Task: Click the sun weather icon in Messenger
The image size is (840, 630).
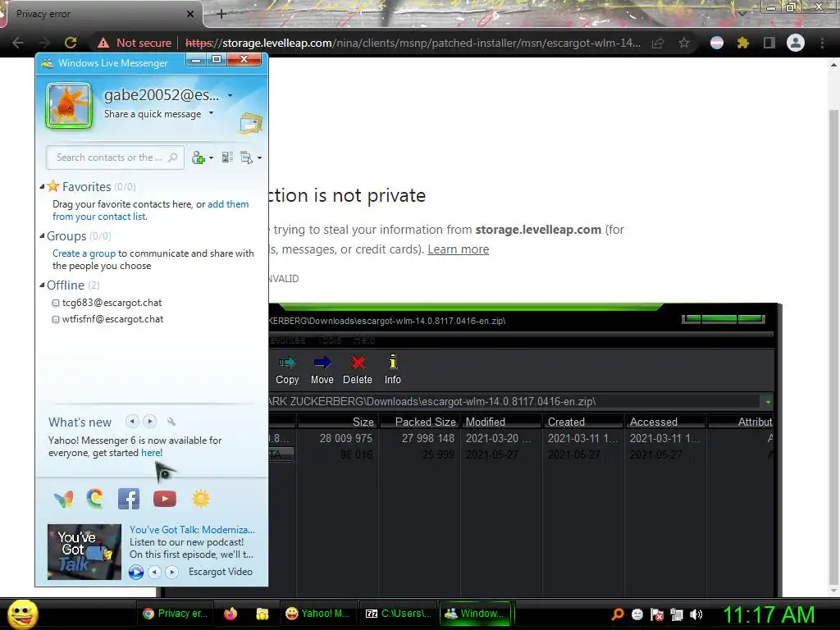Action: pyautogui.click(x=200, y=499)
